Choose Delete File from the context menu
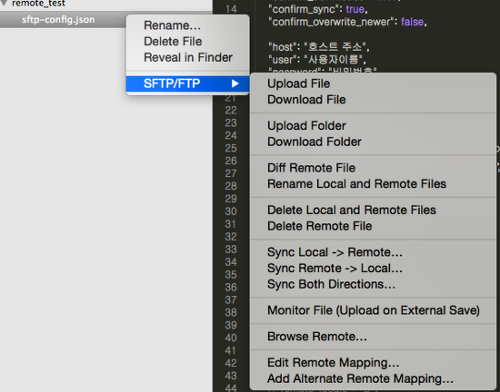 pyautogui.click(x=187, y=41)
